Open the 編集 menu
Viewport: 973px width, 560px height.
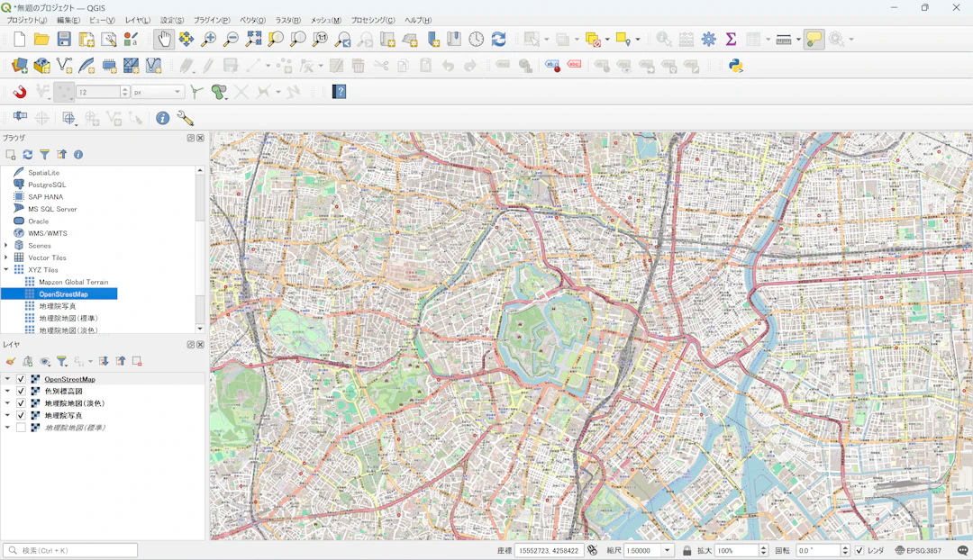click(68, 20)
